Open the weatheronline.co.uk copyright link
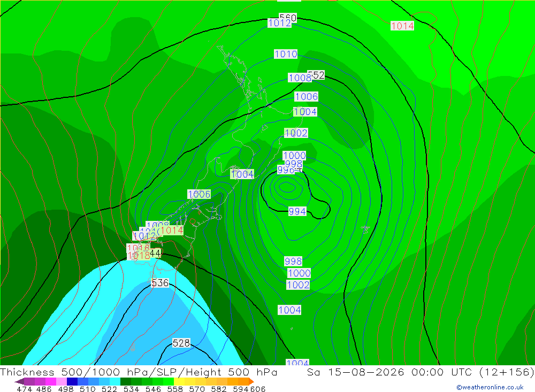 490,387
